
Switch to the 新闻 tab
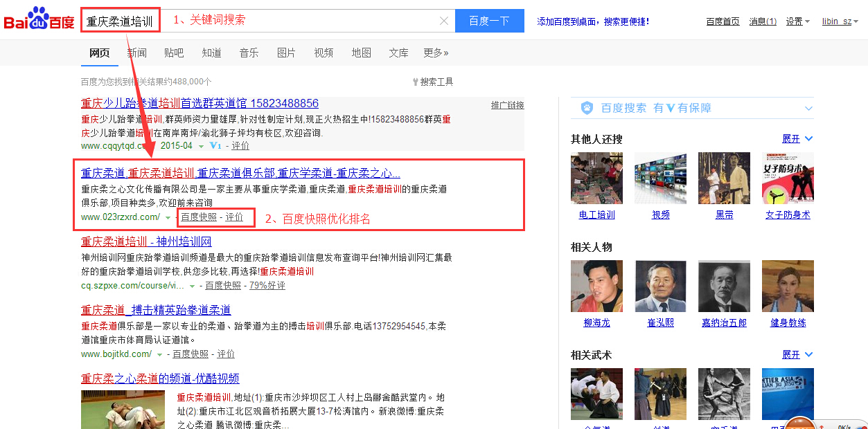point(136,53)
